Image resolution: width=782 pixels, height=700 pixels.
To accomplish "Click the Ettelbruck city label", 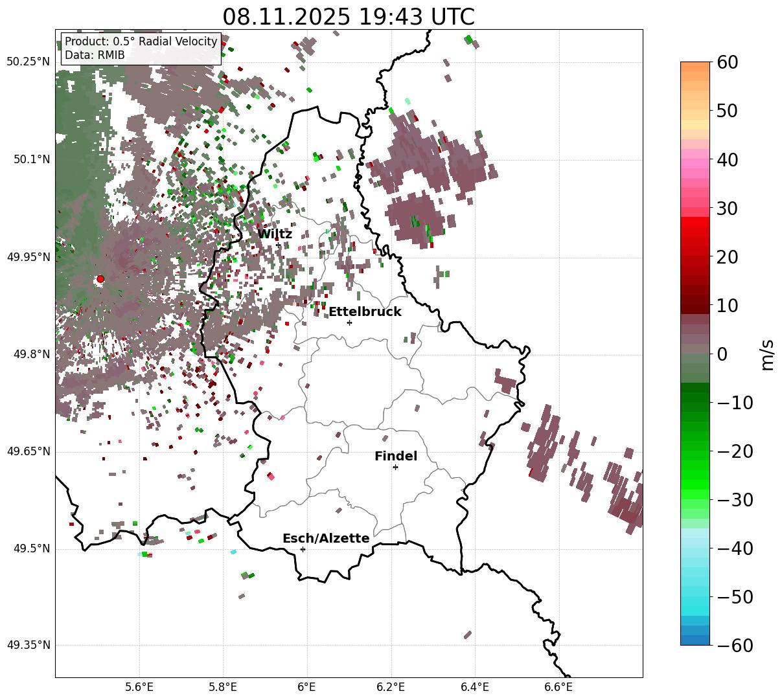I will pyautogui.click(x=365, y=311).
